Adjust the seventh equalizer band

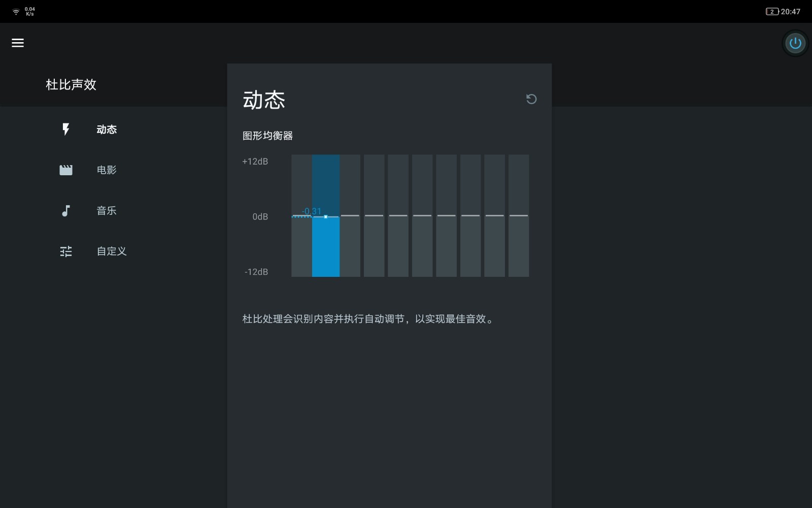(x=447, y=216)
